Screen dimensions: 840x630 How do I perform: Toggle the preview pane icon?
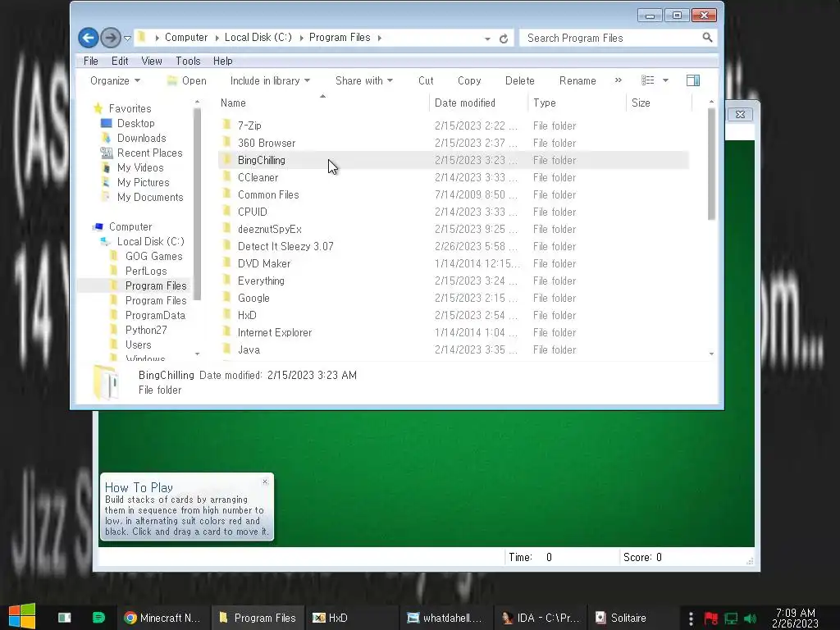[693, 80]
